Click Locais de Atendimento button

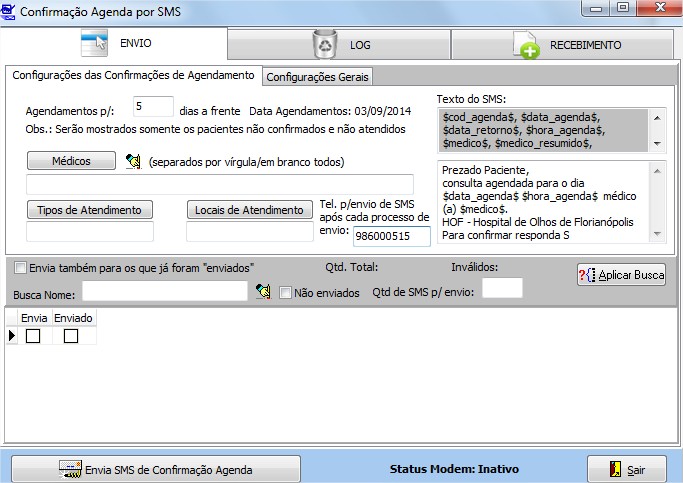coord(249,210)
